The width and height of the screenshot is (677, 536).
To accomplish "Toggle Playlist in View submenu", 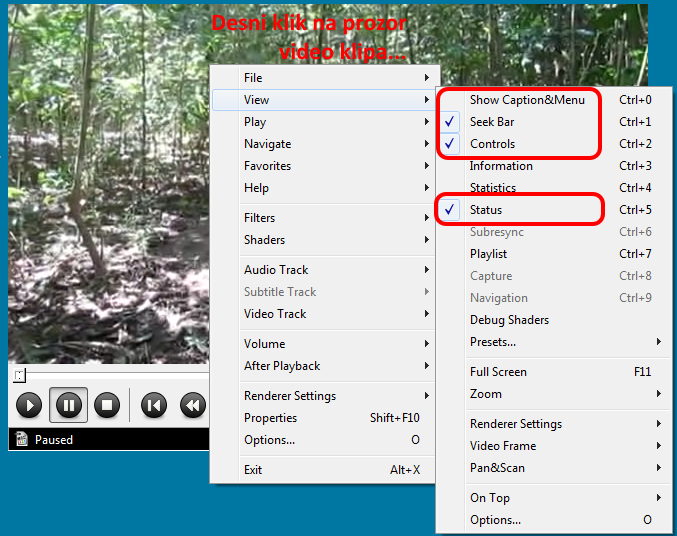I will click(554, 254).
